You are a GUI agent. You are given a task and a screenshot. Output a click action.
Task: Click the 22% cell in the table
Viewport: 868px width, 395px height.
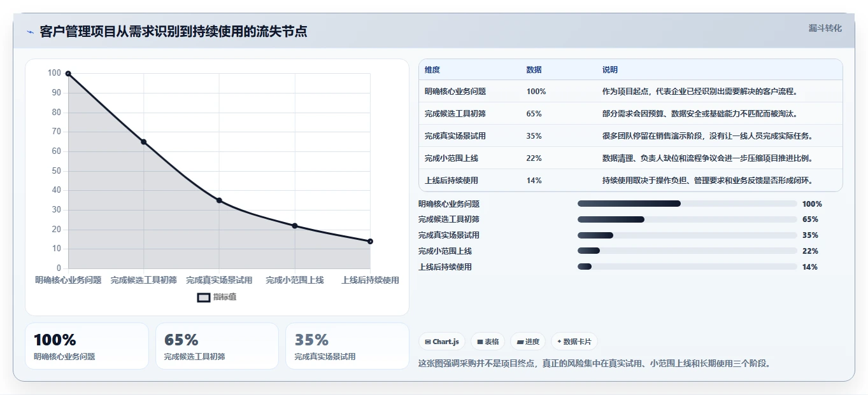(534, 158)
